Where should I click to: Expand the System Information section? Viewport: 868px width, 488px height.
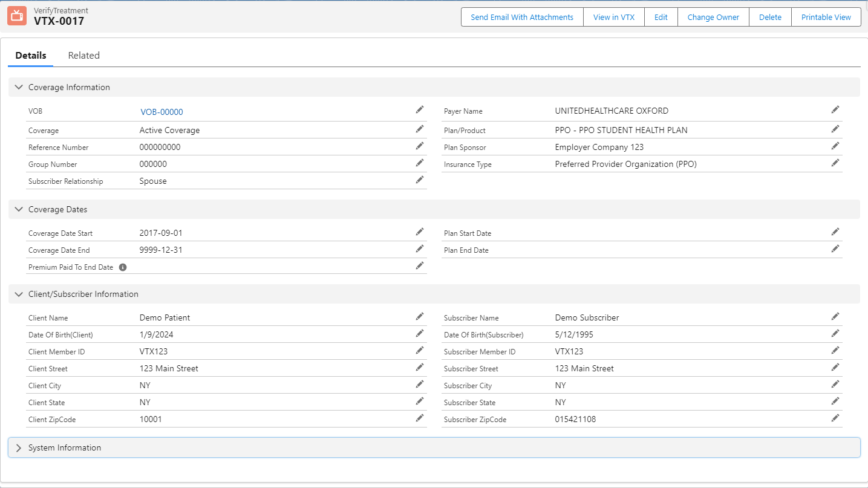click(19, 447)
